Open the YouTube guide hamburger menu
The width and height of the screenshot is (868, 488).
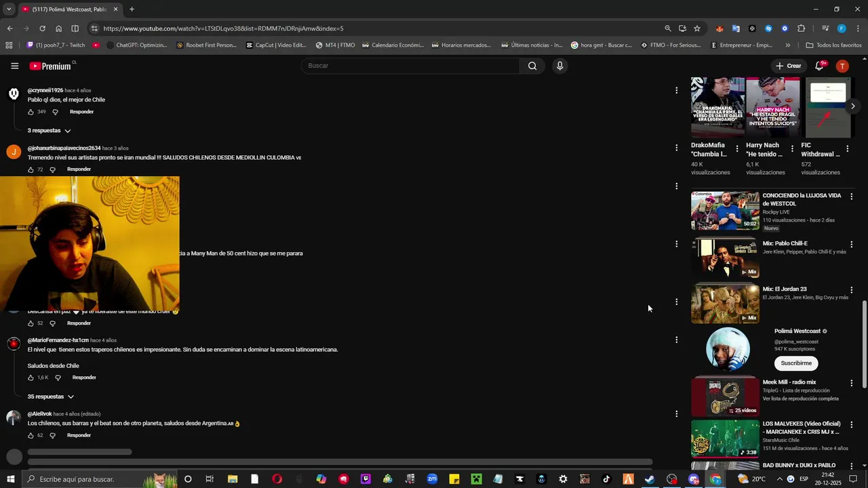(14, 66)
